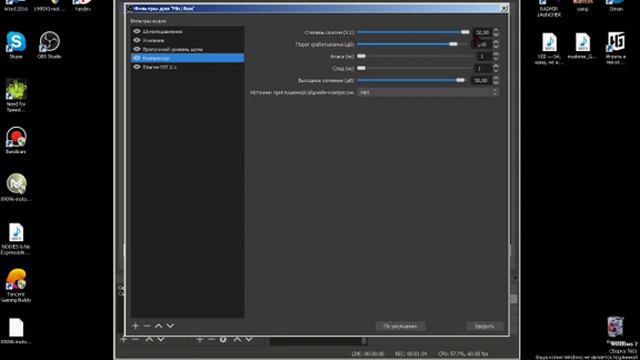The height and width of the screenshot is (360, 640).
Task: Open source properties gear in OBS main window
Action: tap(223, 339)
